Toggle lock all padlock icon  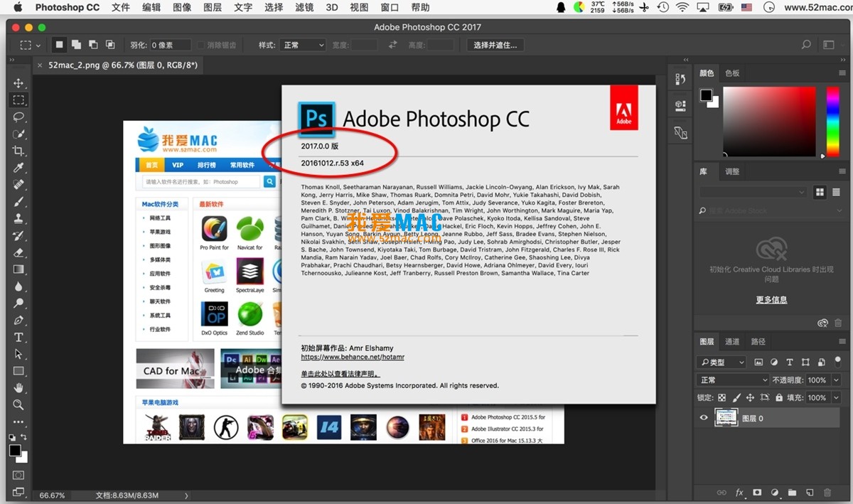pyautogui.click(x=779, y=398)
